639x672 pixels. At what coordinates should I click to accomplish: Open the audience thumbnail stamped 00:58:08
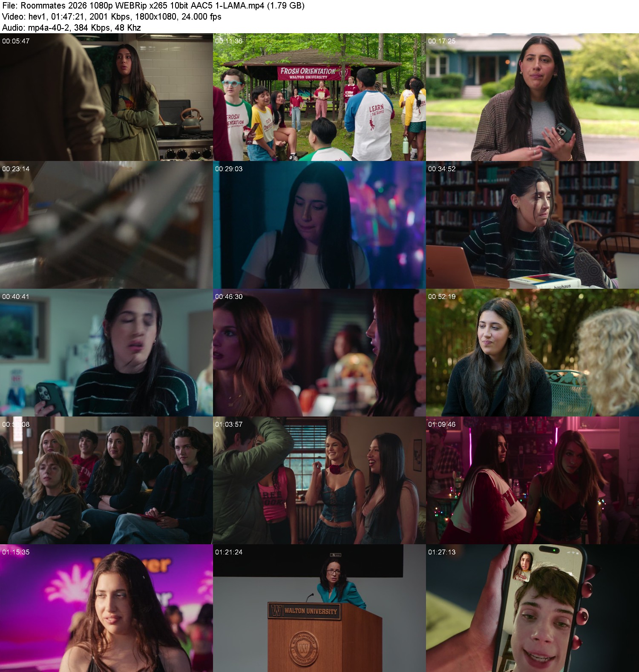(106, 480)
